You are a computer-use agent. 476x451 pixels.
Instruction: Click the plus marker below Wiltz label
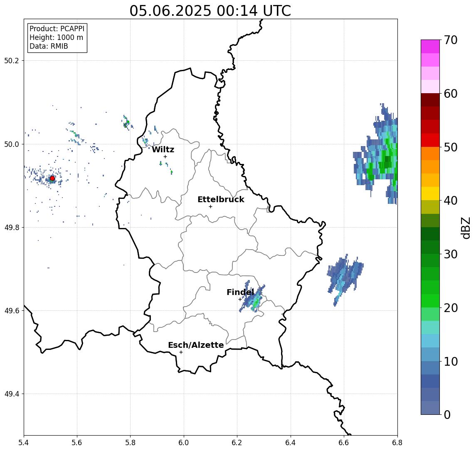click(165, 156)
